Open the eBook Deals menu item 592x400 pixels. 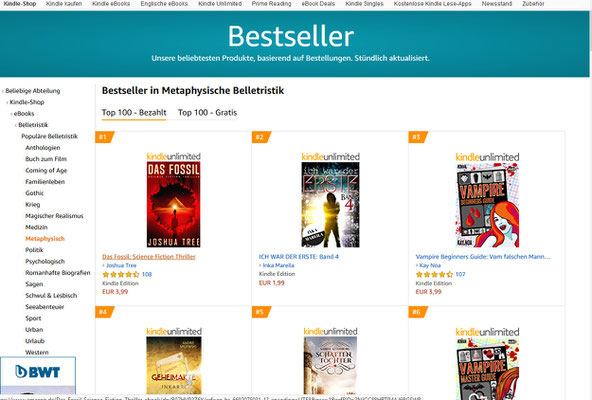point(318,4)
